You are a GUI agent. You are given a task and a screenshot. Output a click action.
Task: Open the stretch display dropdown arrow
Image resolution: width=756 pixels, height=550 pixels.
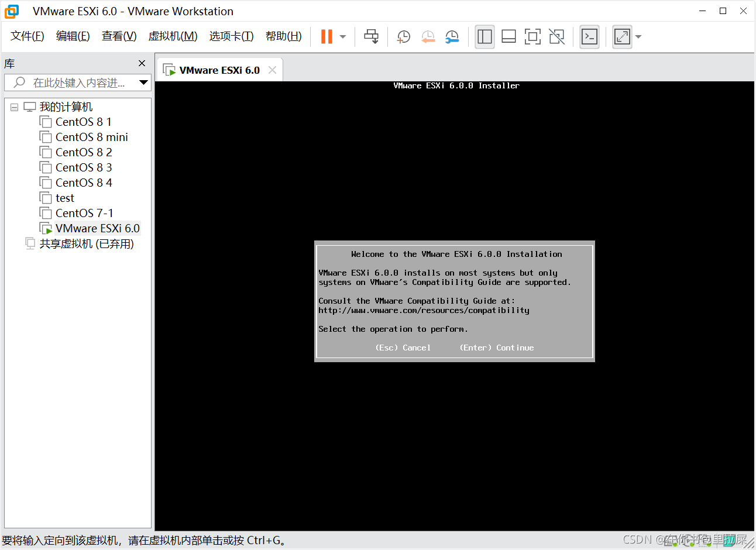point(638,37)
